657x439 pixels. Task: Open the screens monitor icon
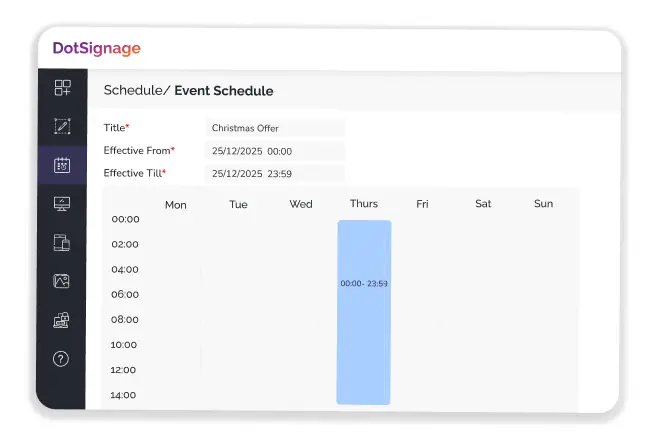tap(62, 204)
